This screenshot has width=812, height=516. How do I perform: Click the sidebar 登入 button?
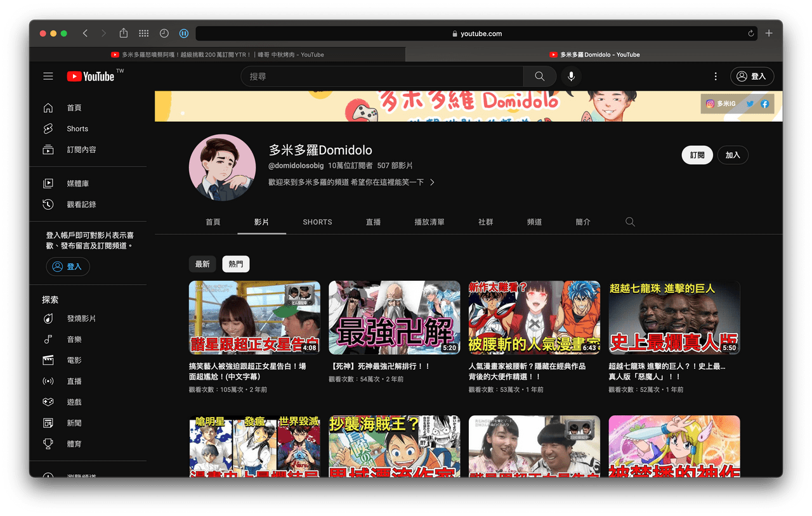pos(68,266)
